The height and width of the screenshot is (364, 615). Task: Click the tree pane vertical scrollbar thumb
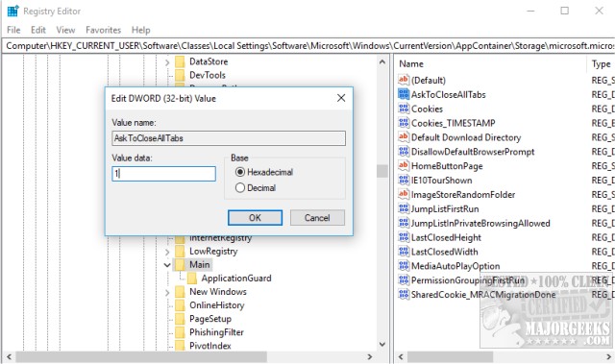point(382,171)
